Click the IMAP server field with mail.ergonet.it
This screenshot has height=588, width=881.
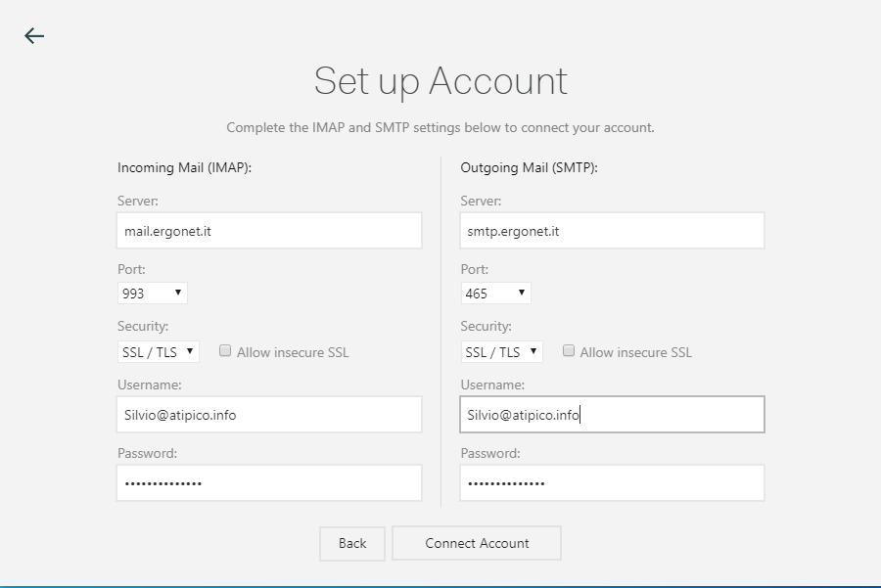[269, 230]
